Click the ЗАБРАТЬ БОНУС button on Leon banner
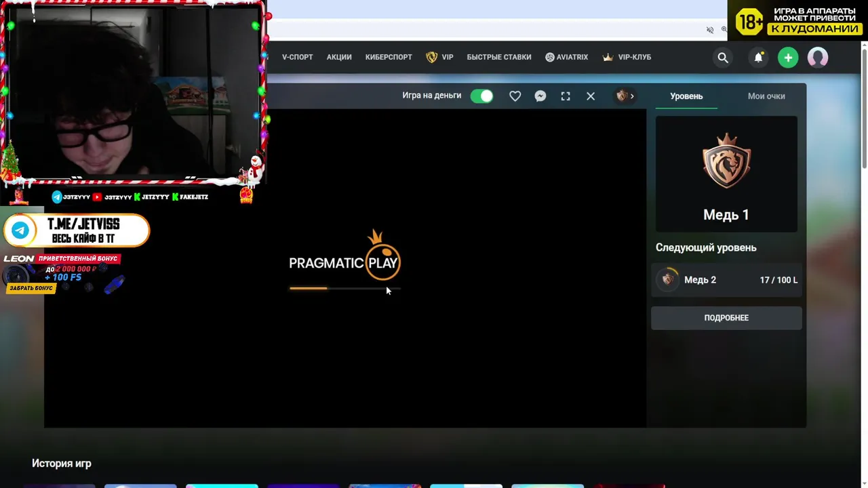868x488 pixels. point(31,288)
